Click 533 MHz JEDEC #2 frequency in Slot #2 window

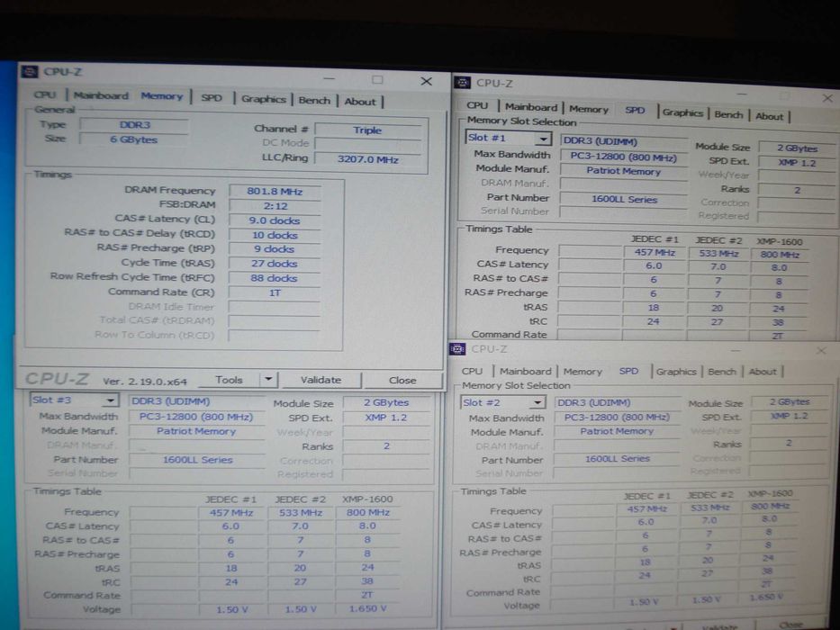click(x=709, y=508)
